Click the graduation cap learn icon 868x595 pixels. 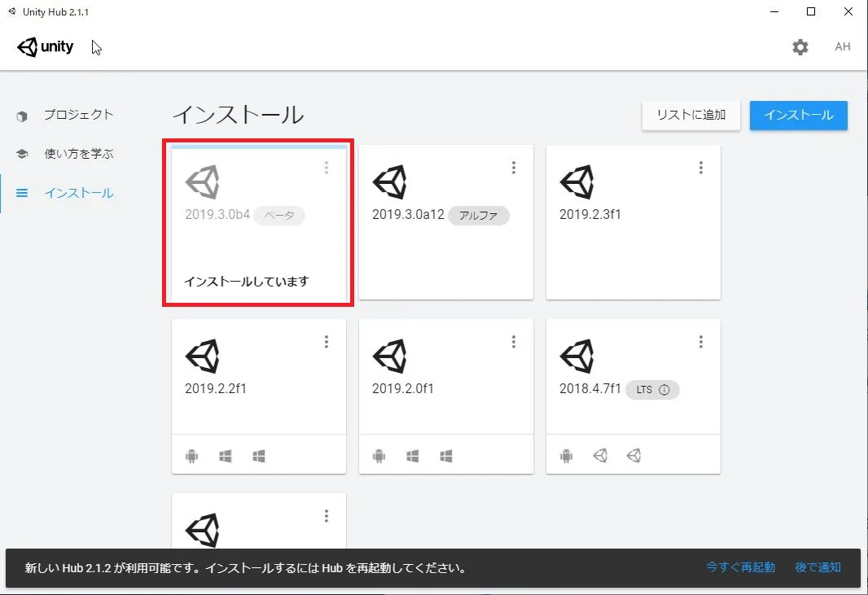click(22, 154)
